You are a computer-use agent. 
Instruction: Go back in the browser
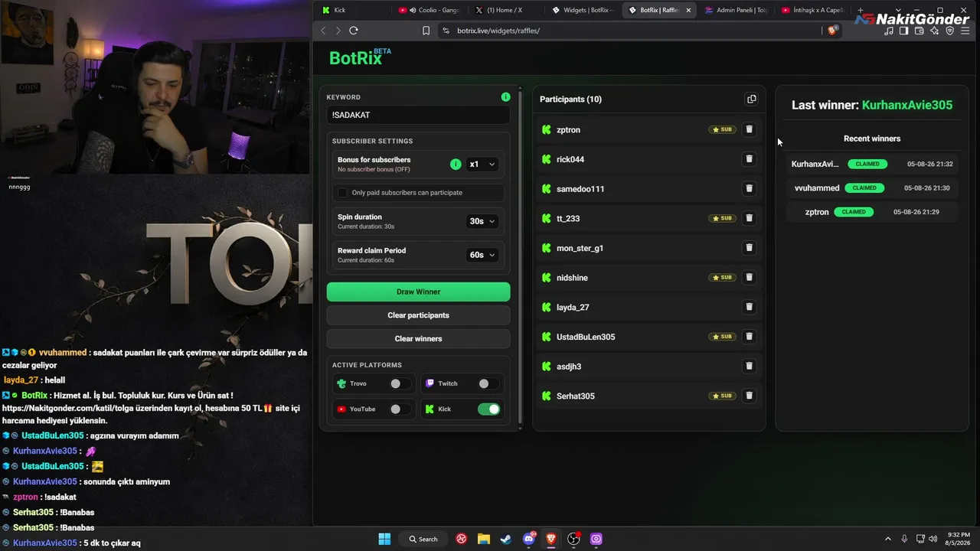click(x=323, y=31)
